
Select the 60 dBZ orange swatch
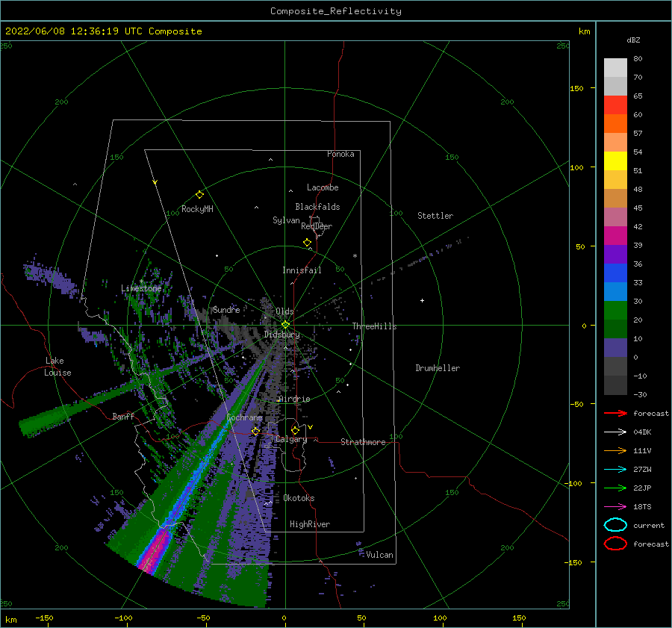[615, 123]
